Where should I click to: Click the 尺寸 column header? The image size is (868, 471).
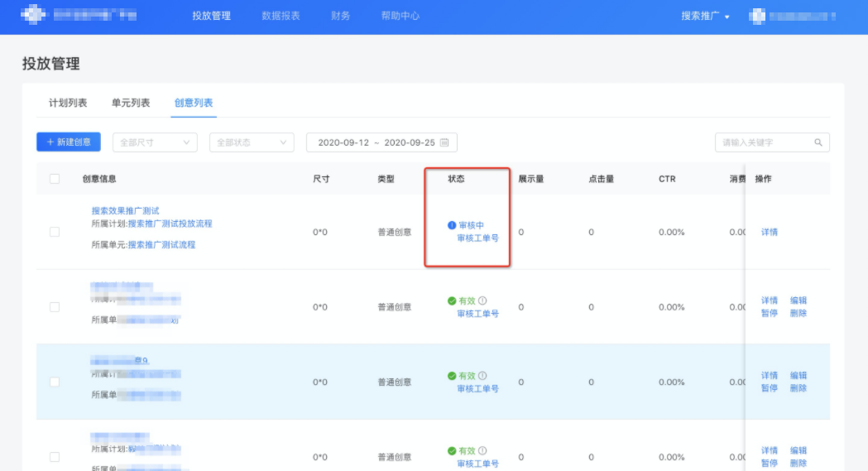pos(321,179)
